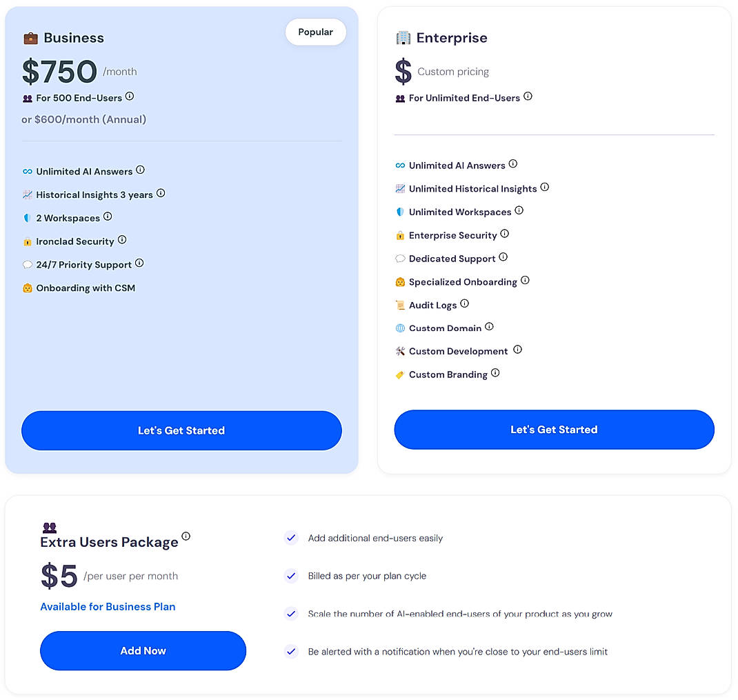Click the checkmark next to Billed as per your plan cycle

point(291,576)
